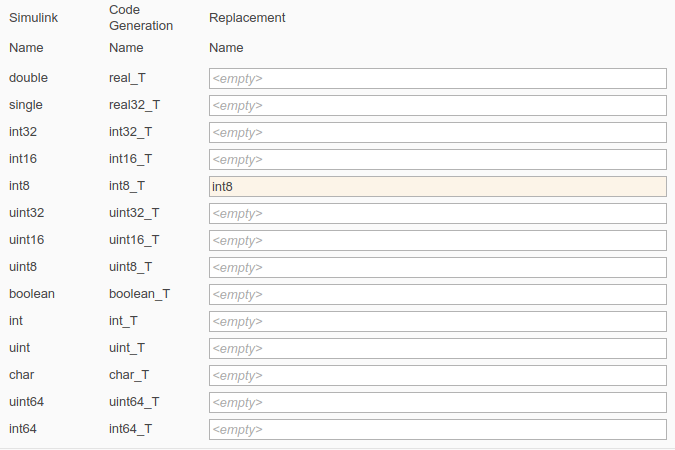Focus the uint8 replacement name box
This screenshot has height=450, width=675.
437,267
